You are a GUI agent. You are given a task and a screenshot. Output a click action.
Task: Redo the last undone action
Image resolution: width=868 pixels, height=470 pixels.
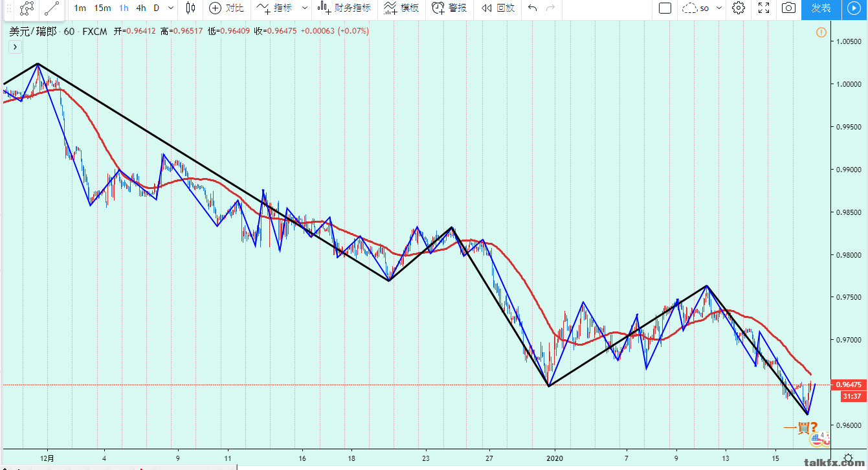coord(551,8)
